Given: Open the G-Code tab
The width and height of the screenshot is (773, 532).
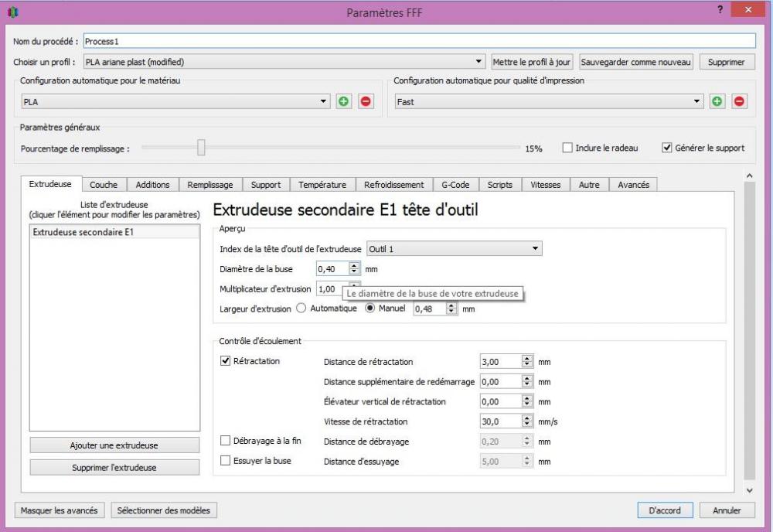Looking at the screenshot, I should point(455,184).
